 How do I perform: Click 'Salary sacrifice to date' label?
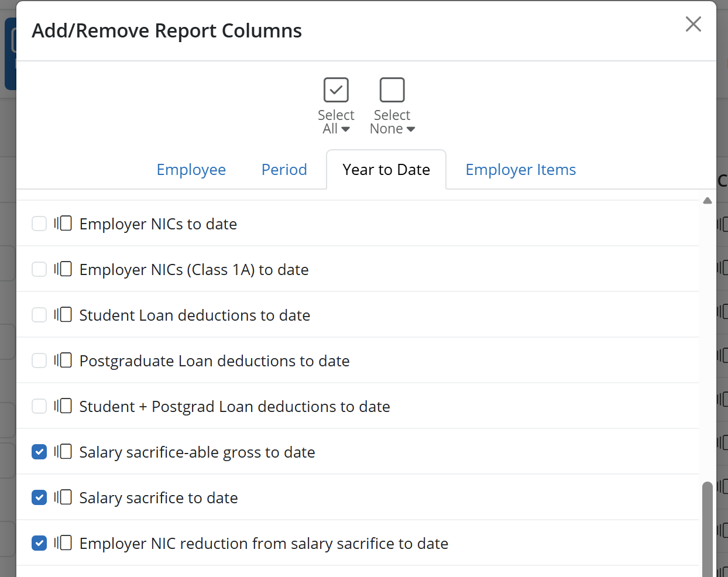[x=159, y=498]
